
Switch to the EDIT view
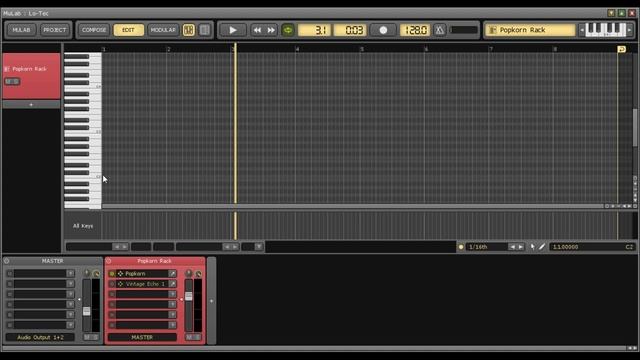coord(128,30)
